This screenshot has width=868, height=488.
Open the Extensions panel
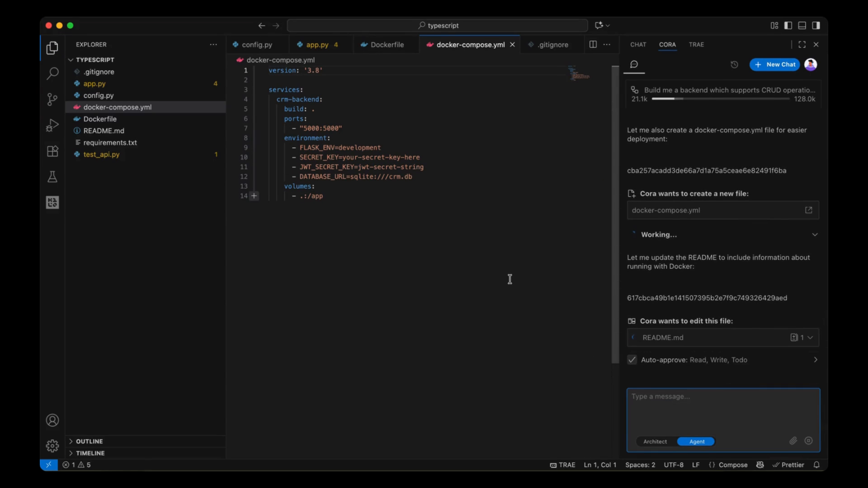(x=52, y=151)
